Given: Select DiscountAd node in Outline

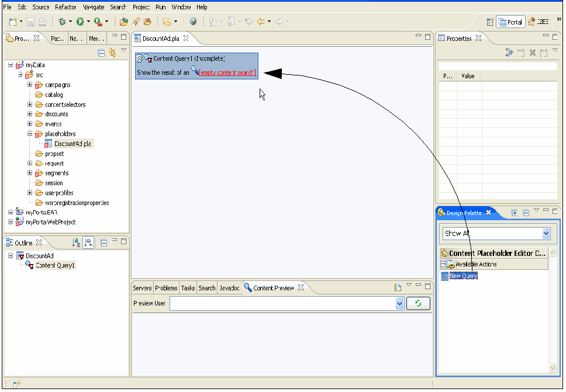Looking at the screenshot, I should tap(39, 256).
